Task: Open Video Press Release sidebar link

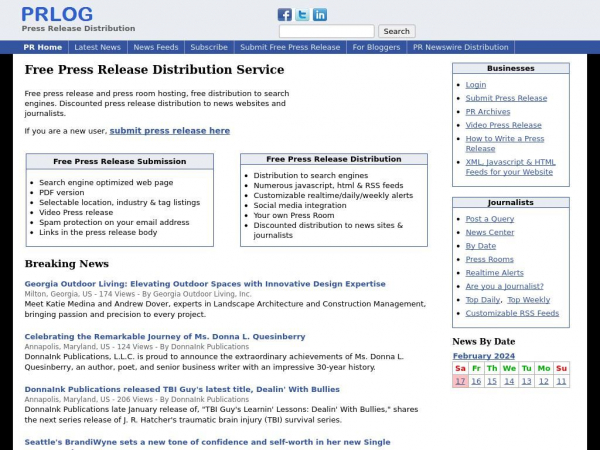Action: coord(503,125)
